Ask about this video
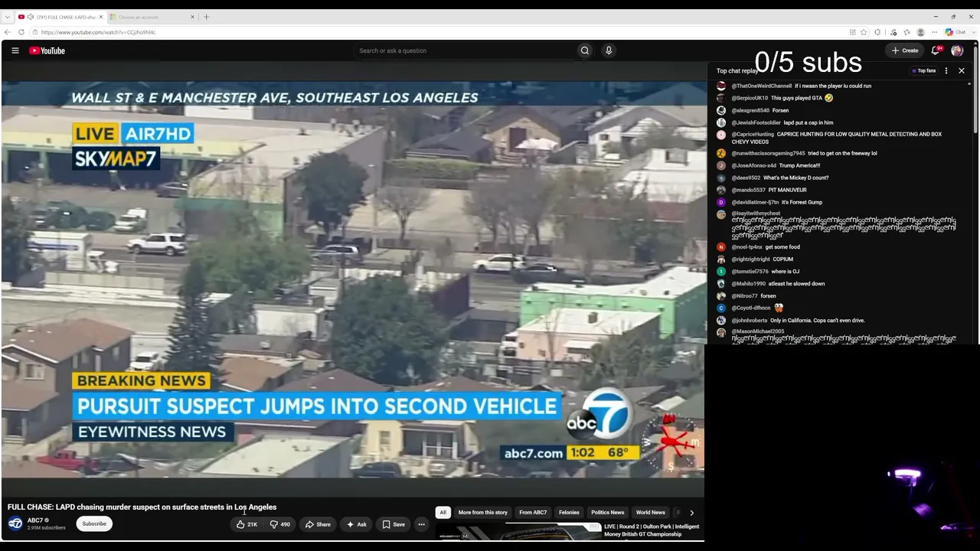The height and width of the screenshot is (551, 980). point(356,524)
